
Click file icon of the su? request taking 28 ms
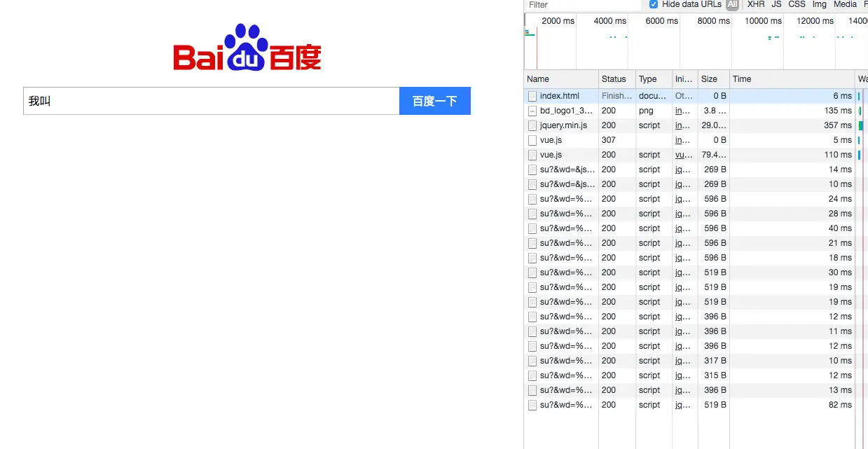pos(532,214)
